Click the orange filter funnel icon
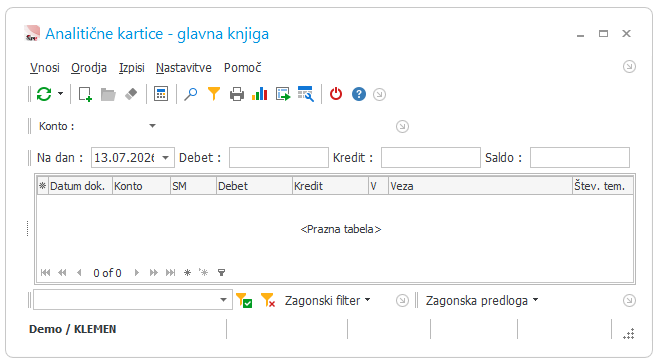Viewport: 655px width, 360px height. tap(214, 94)
